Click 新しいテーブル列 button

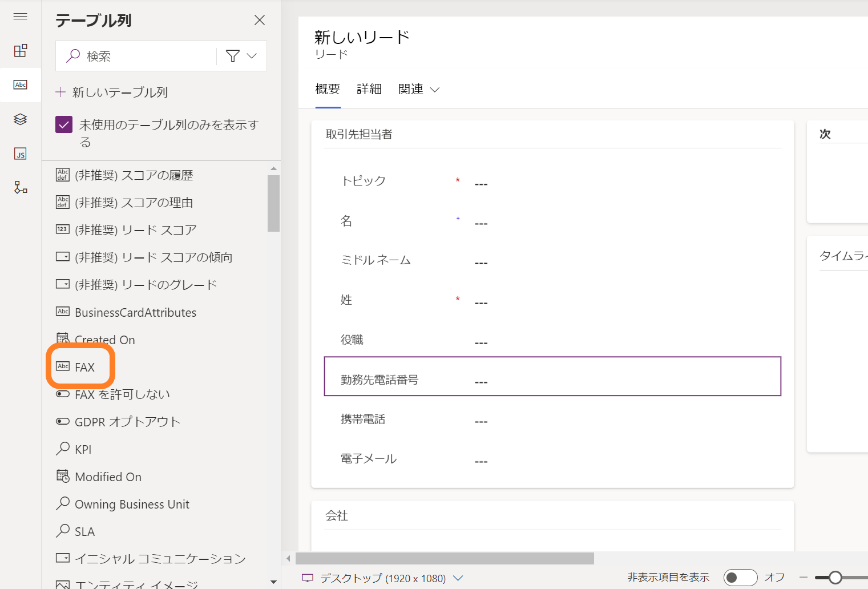[111, 92]
